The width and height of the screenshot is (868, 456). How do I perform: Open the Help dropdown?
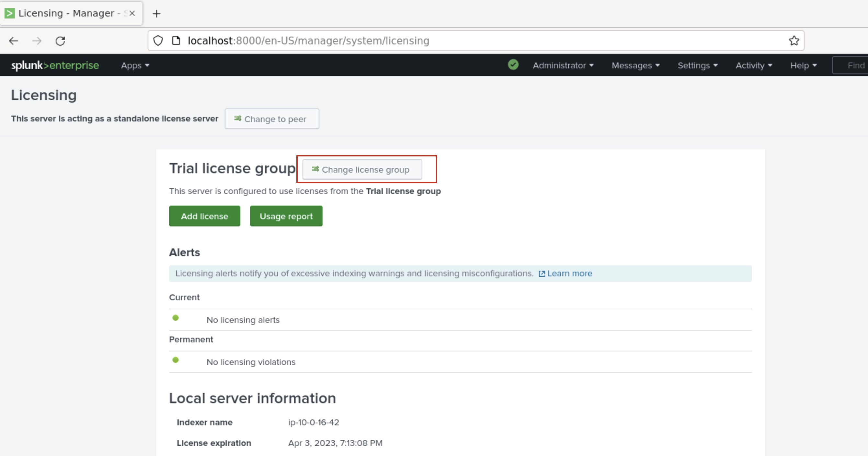pyautogui.click(x=803, y=65)
